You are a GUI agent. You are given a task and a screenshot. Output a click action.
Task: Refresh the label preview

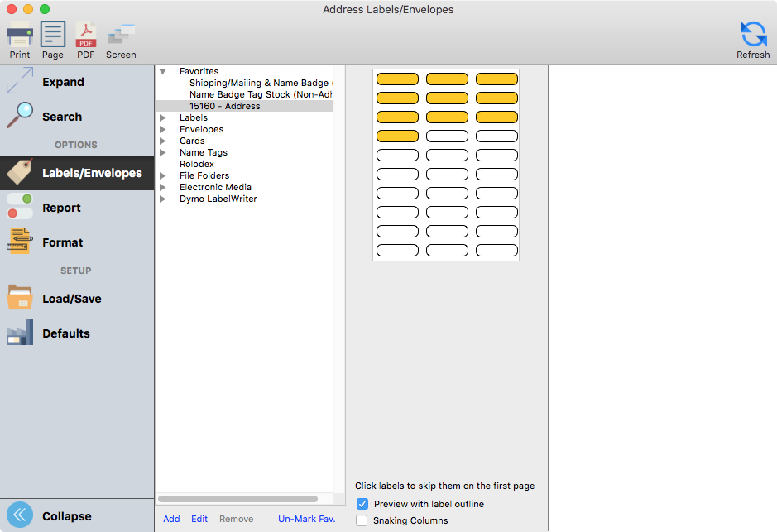click(x=753, y=36)
